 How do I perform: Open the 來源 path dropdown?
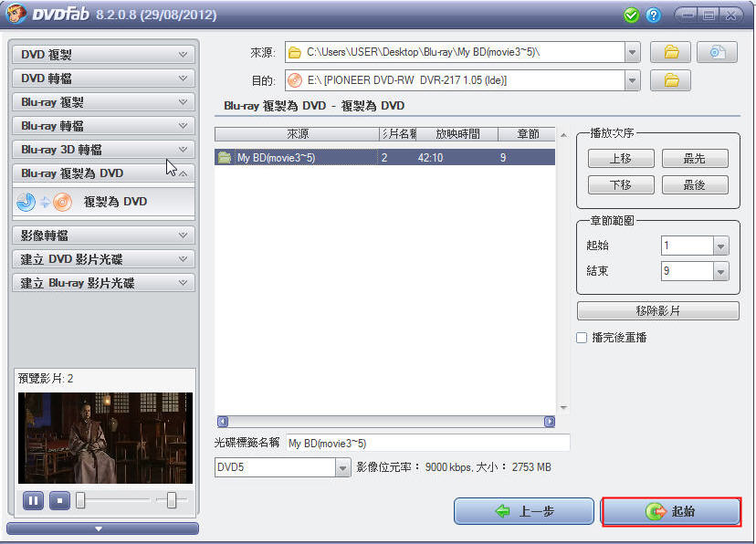[633, 53]
